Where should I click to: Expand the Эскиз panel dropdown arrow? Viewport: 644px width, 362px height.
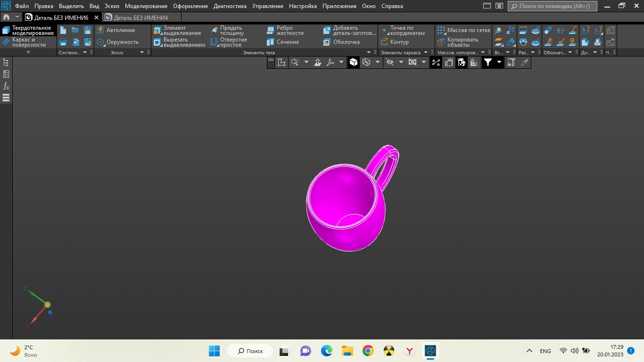click(x=142, y=52)
